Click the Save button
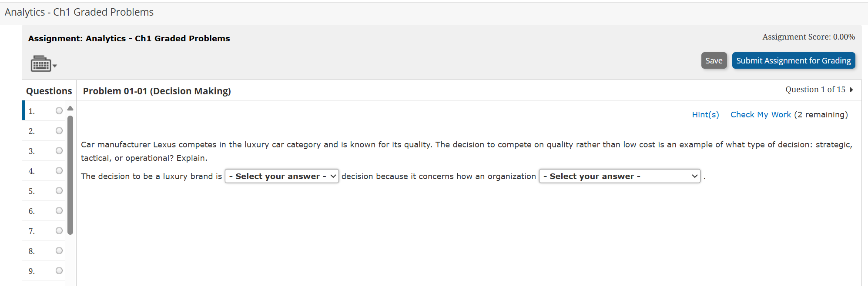Viewport: 868px width, 286px height. (714, 61)
